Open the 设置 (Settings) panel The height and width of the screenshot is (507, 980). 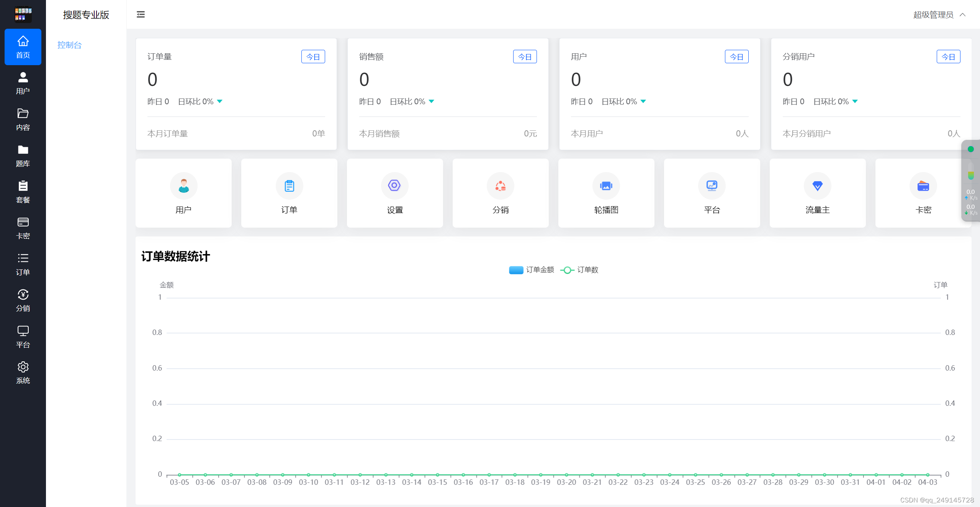[394, 194]
